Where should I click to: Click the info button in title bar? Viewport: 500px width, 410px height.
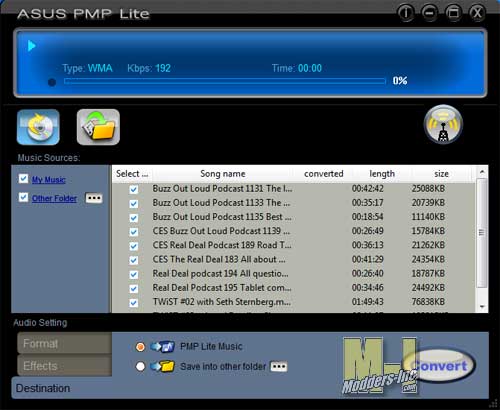tap(406, 13)
